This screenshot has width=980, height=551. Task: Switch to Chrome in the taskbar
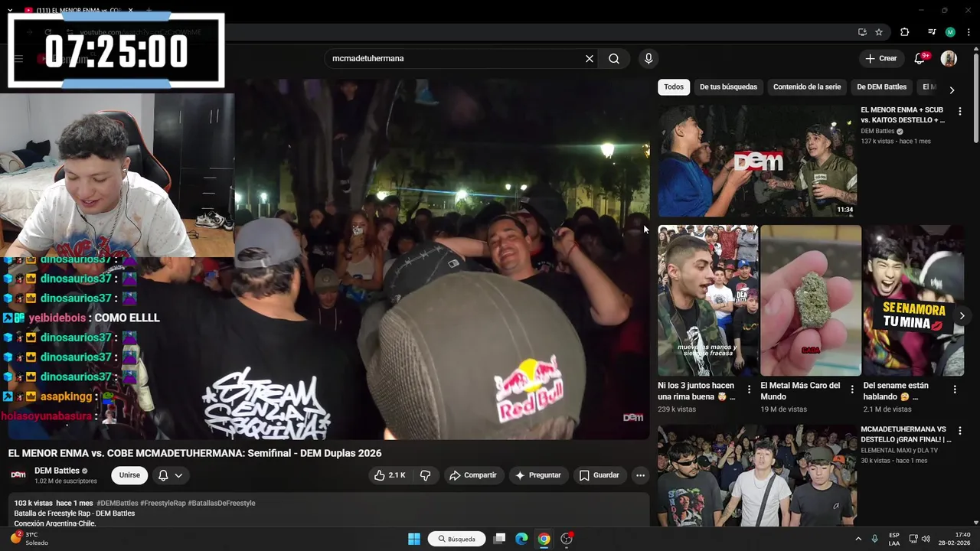click(544, 539)
